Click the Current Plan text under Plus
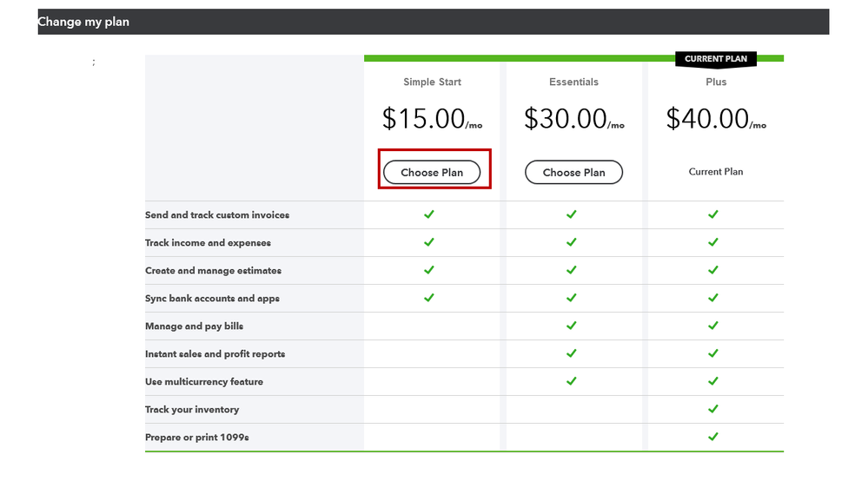This screenshot has width=868, height=488. (716, 172)
